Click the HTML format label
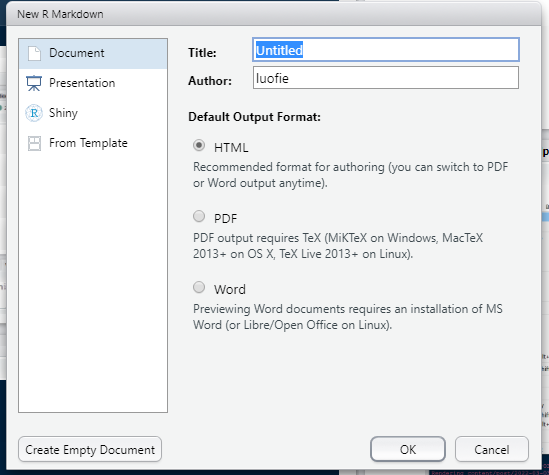The image size is (549, 475). click(x=231, y=148)
